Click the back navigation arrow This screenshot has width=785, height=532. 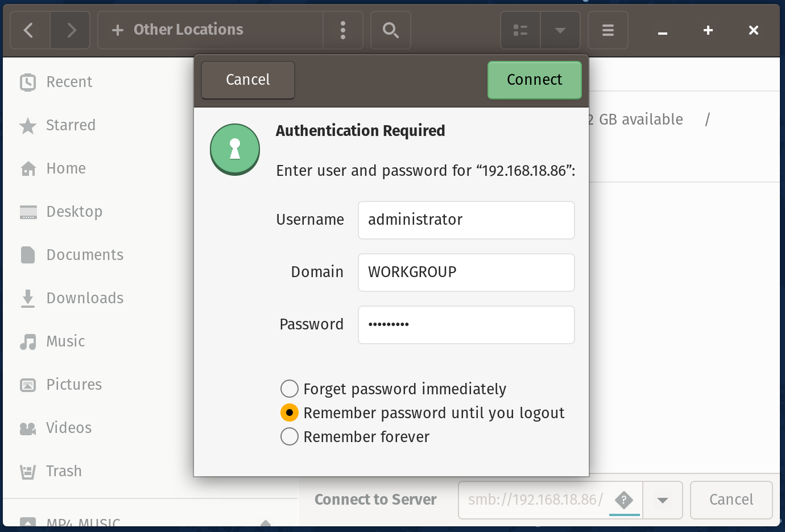30,30
